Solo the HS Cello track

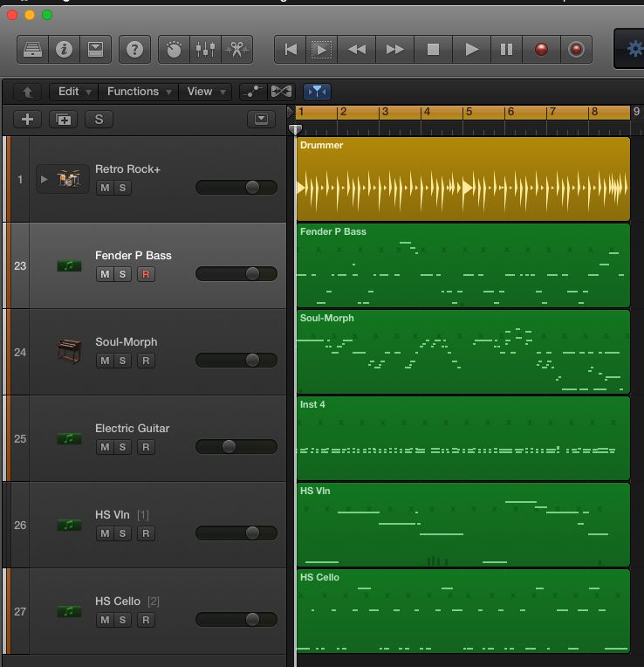click(122, 620)
